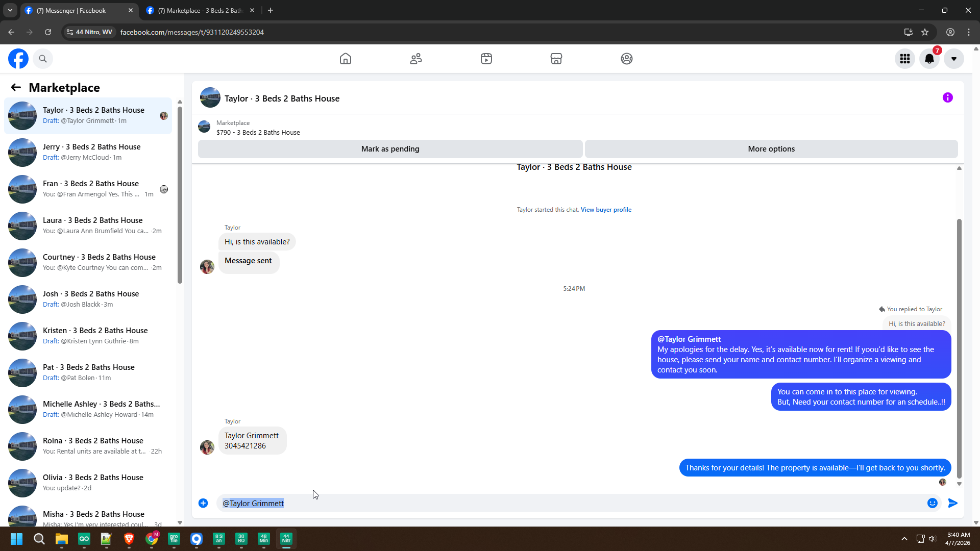Open the notifications bell icon
This screenshot has width=980, height=551.
(x=929, y=59)
